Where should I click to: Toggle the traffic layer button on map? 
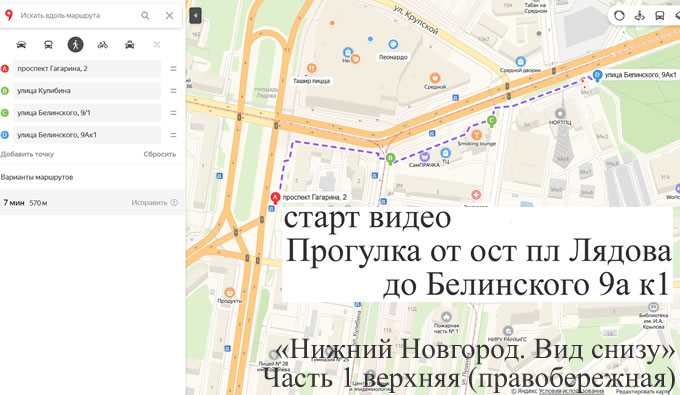(619, 16)
